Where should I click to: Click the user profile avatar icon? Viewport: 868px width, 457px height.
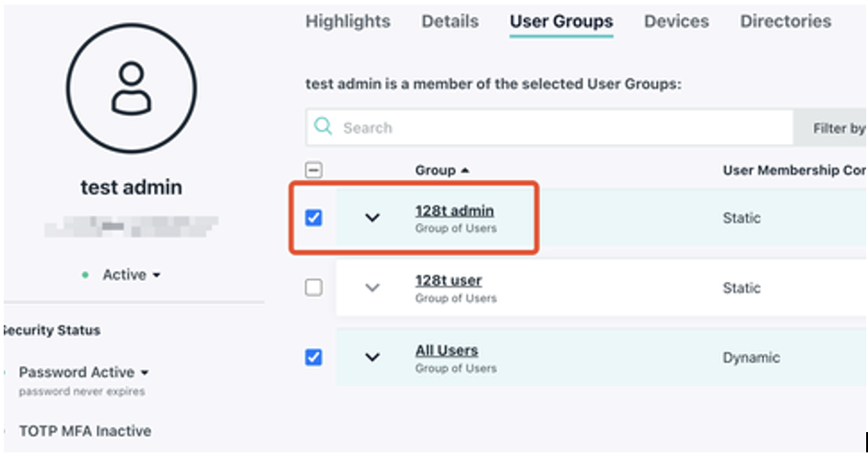click(131, 88)
